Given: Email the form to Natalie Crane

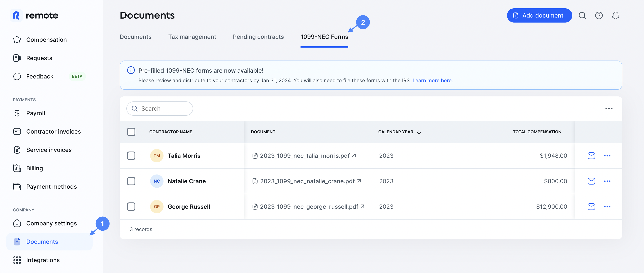Looking at the screenshot, I should 591,181.
